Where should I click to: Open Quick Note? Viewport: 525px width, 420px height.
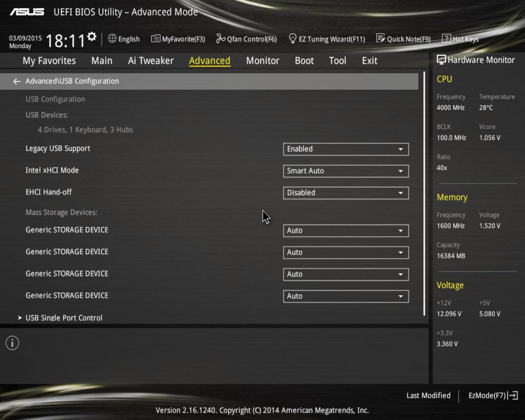coord(404,39)
